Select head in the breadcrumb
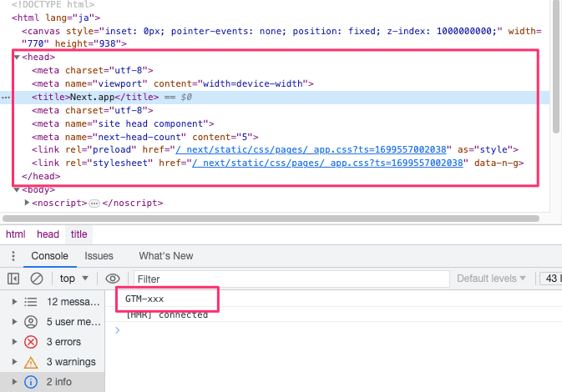Image resolution: width=562 pixels, height=392 pixels. click(48, 234)
